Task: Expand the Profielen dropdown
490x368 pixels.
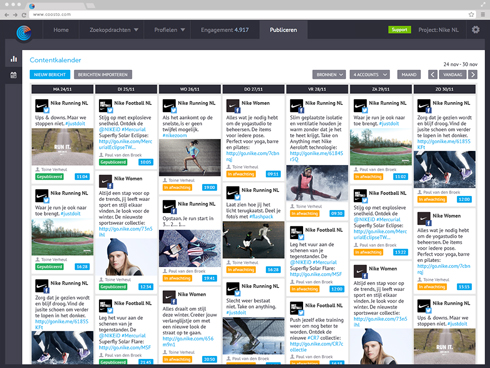Action: tap(169, 30)
